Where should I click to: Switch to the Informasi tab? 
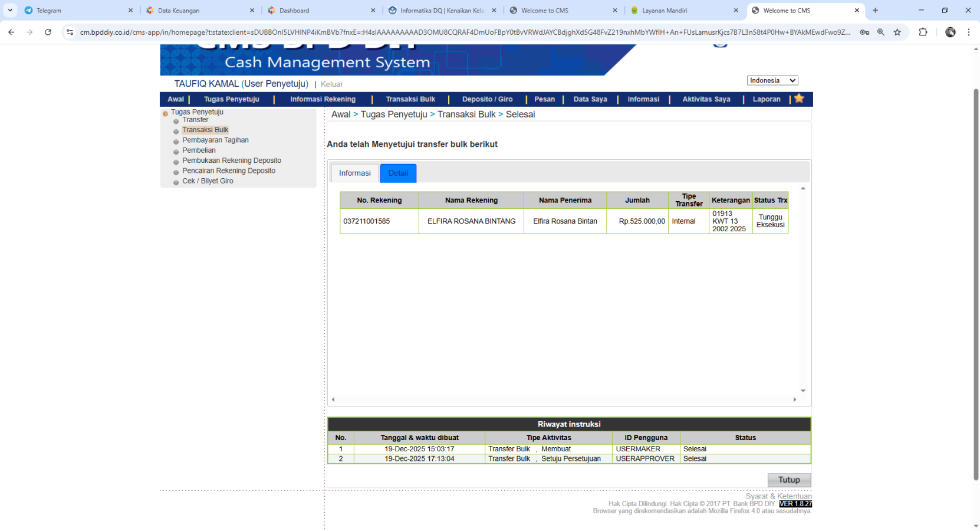point(354,173)
